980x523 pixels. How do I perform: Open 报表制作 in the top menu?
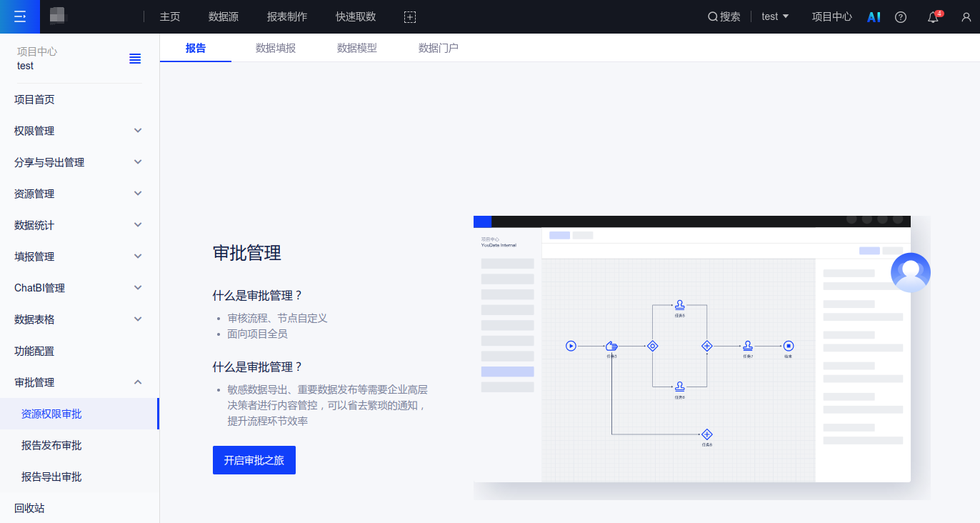287,16
